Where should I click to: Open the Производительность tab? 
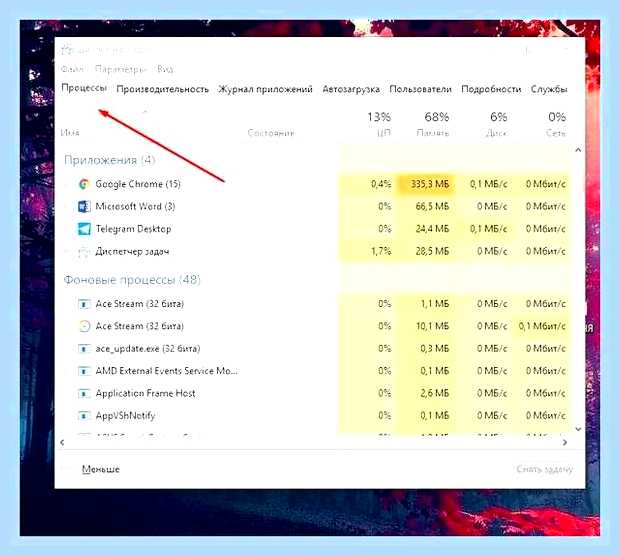(163, 89)
